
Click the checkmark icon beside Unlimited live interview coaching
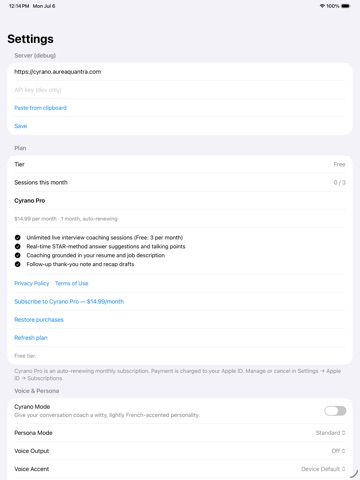click(18, 238)
